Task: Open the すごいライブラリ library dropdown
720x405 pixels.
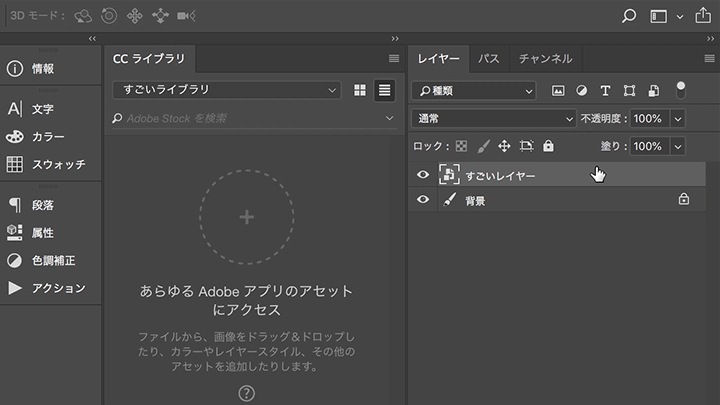Action: [227, 90]
